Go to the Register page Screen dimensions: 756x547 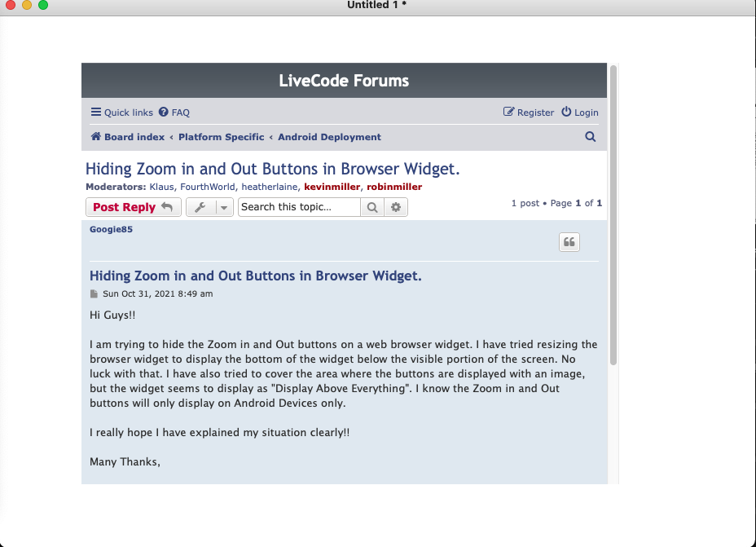point(529,112)
